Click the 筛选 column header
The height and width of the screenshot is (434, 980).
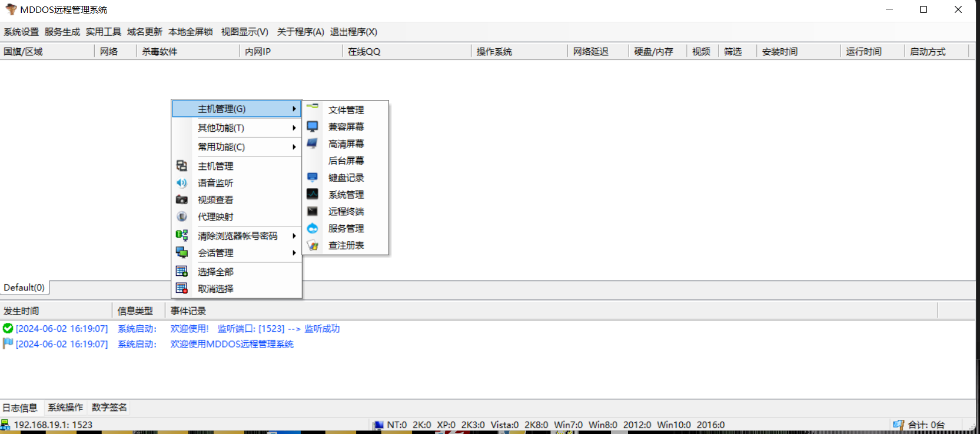[x=738, y=52]
